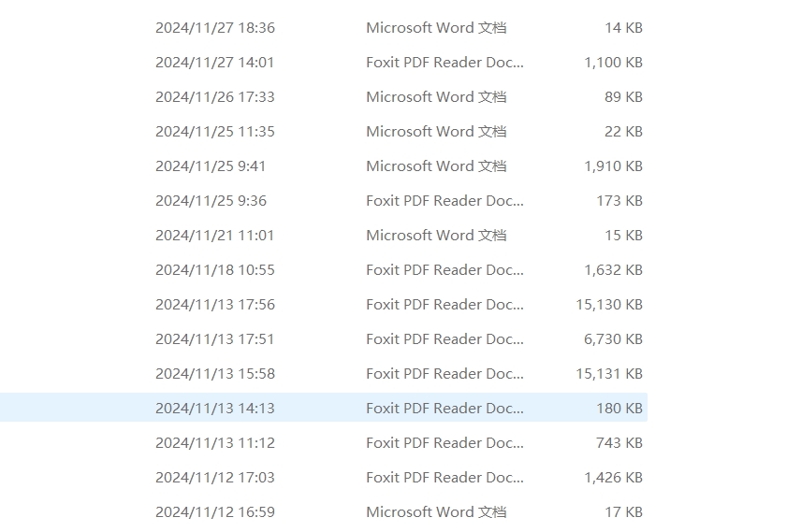801x532 pixels.
Task: Click the 1,910 KB Word document row
Action: point(436,166)
